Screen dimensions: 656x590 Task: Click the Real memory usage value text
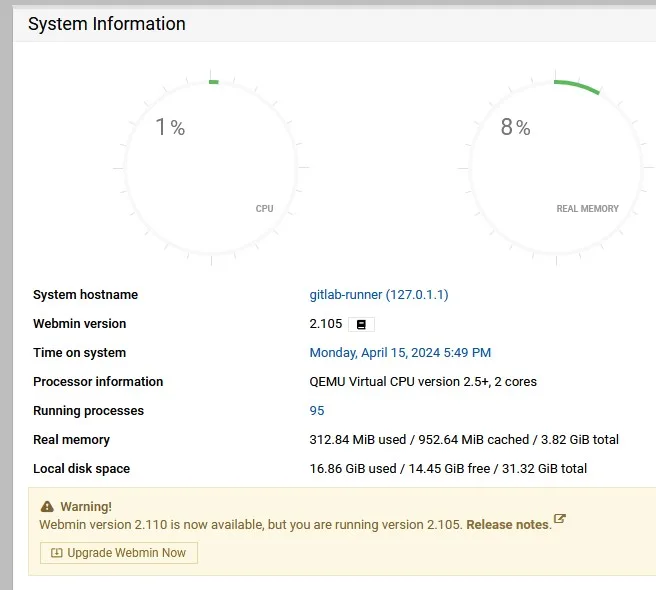click(464, 440)
